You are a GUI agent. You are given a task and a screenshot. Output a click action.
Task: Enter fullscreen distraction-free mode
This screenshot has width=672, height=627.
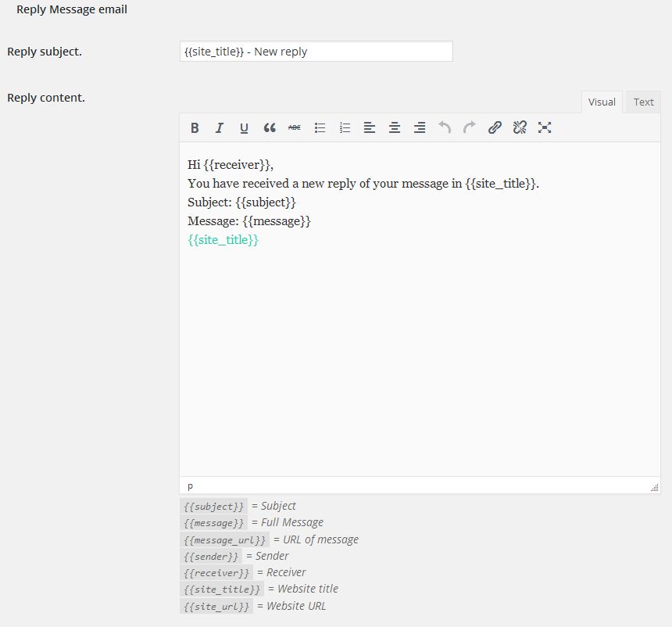(545, 128)
